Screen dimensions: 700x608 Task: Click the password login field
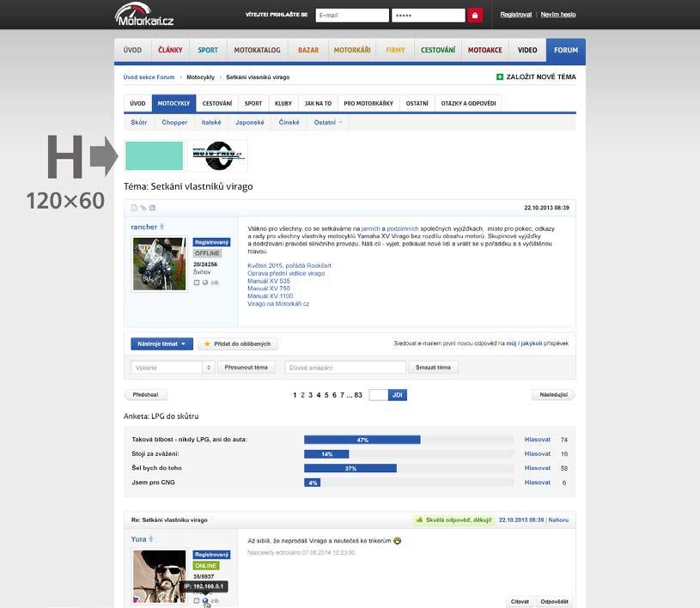(428, 15)
